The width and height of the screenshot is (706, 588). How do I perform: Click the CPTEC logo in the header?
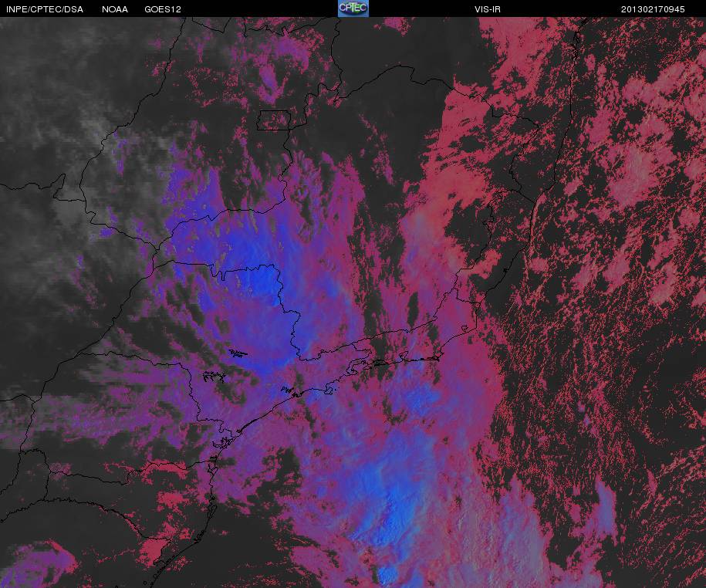(353, 8)
